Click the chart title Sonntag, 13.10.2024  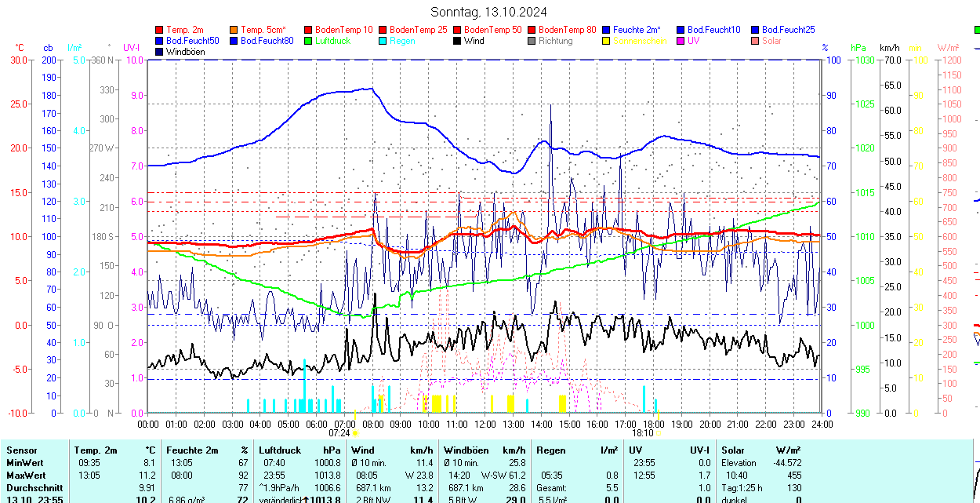click(489, 12)
